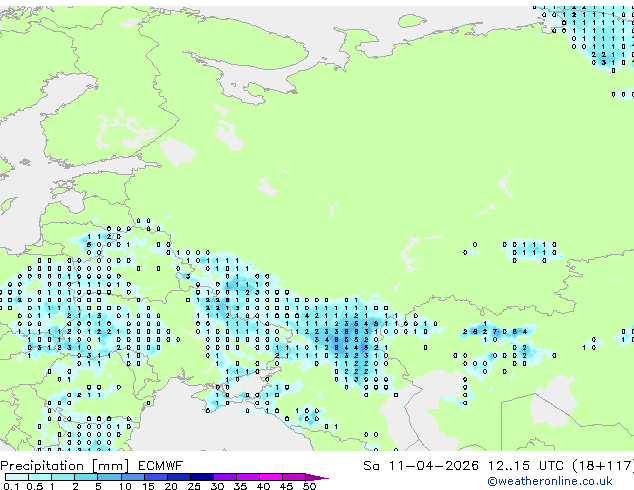634x490 pixels.
Task: Click the legend label '40'
Action: pyautogui.click(x=263, y=486)
